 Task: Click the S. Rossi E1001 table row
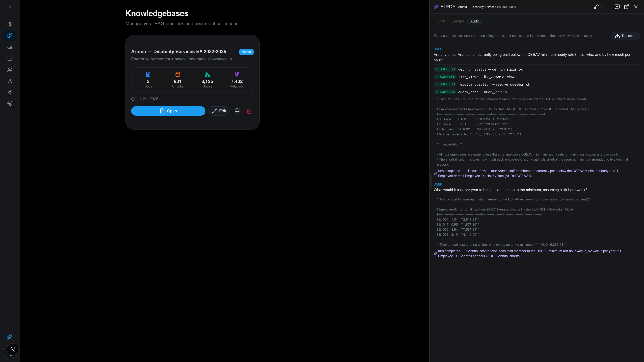tap(473, 119)
